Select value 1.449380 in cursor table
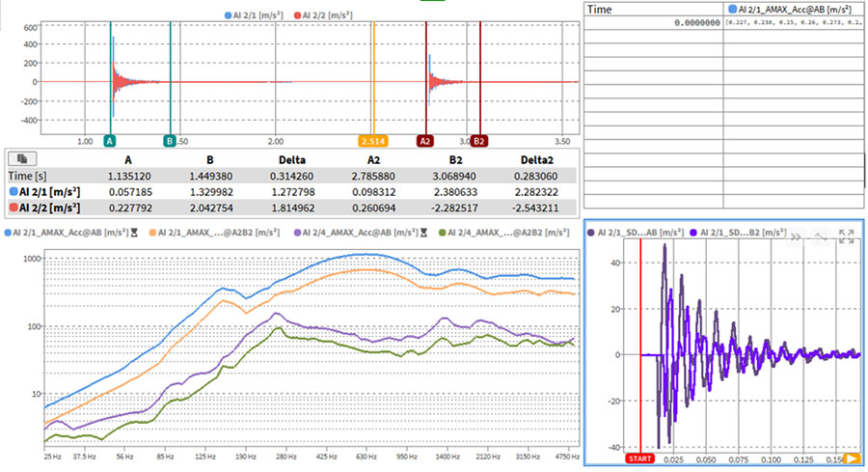This screenshot has width=868, height=472. tap(210, 177)
